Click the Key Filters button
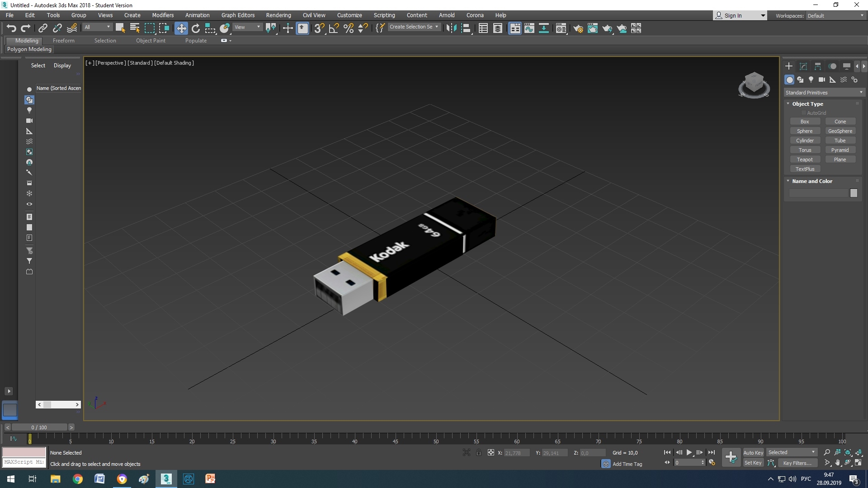The width and height of the screenshot is (868, 488). coord(797,463)
